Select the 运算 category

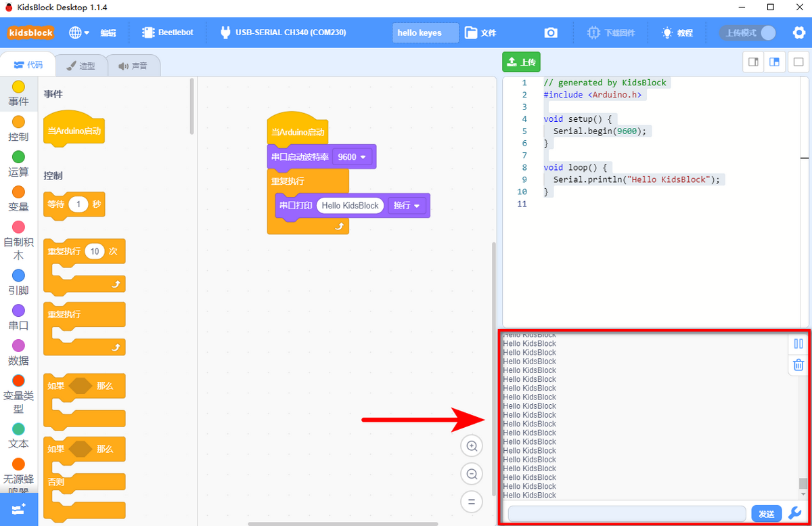point(19,164)
